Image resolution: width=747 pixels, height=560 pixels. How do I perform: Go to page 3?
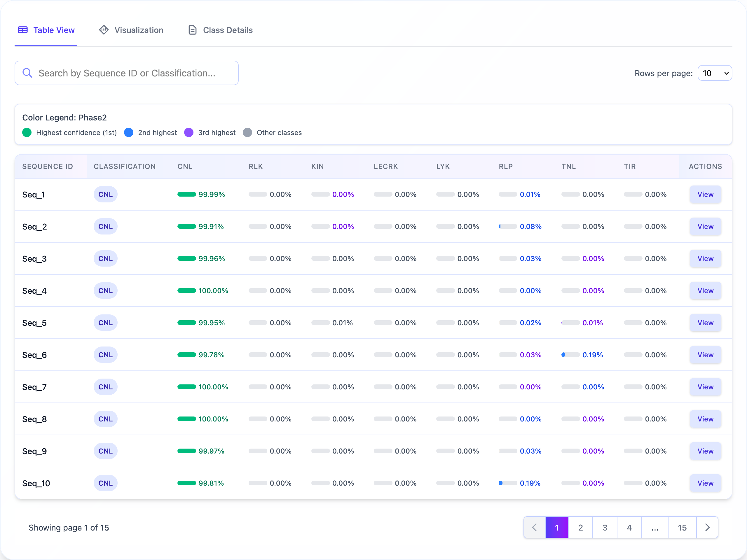pos(605,527)
